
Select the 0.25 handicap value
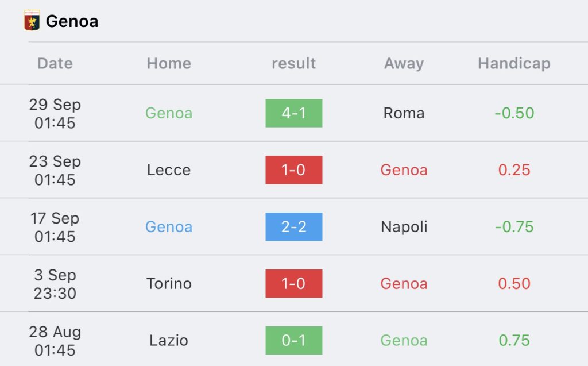514,170
